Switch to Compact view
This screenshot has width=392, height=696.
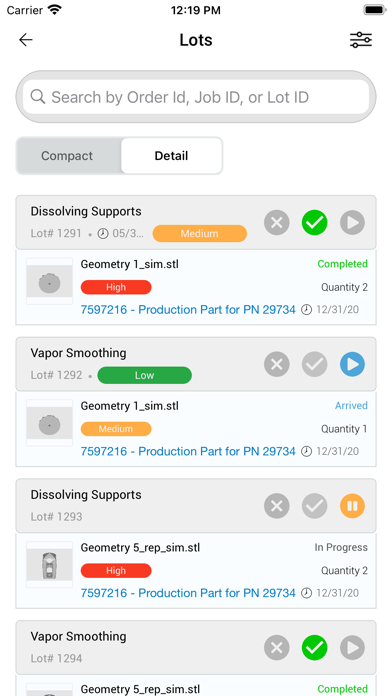coord(67,156)
